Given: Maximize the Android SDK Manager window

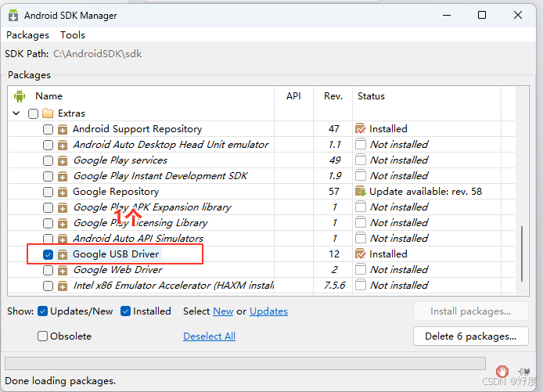Looking at the screenshot, I should [x=482, y=15].
